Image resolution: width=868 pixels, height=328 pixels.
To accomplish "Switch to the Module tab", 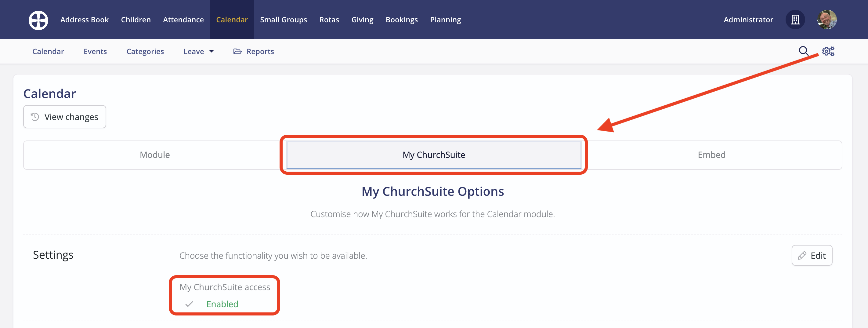I will (x=155, y=155).
